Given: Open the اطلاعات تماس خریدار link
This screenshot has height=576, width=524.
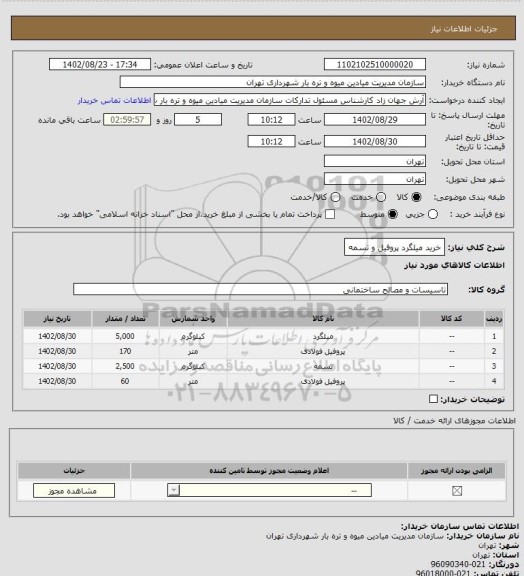Looking at the screenshot, I should click(115, 100).
